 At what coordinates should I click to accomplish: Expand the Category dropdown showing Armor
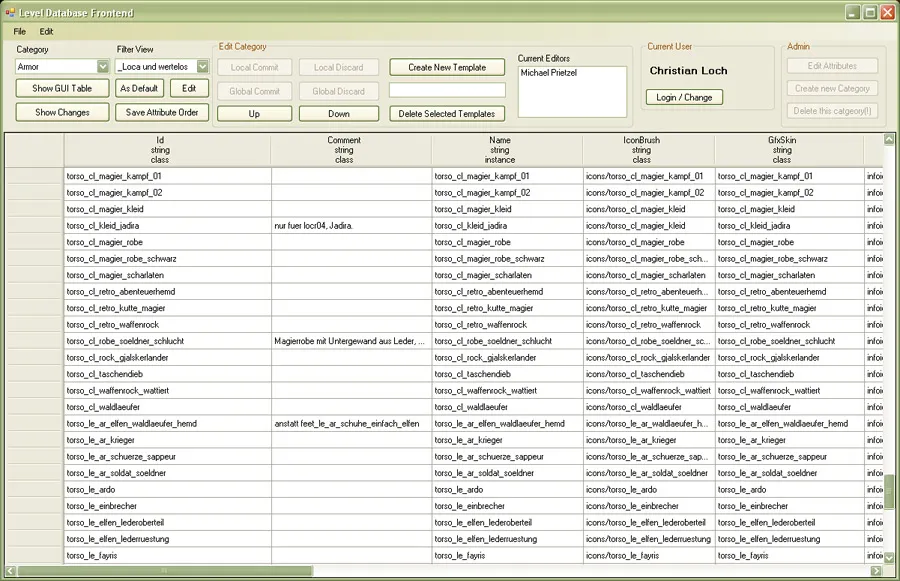102,67
